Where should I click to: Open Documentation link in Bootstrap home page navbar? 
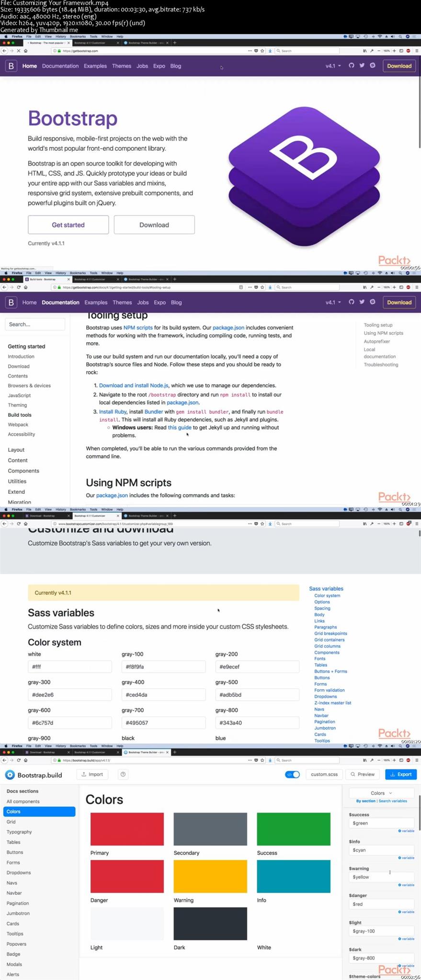[60, 66]
